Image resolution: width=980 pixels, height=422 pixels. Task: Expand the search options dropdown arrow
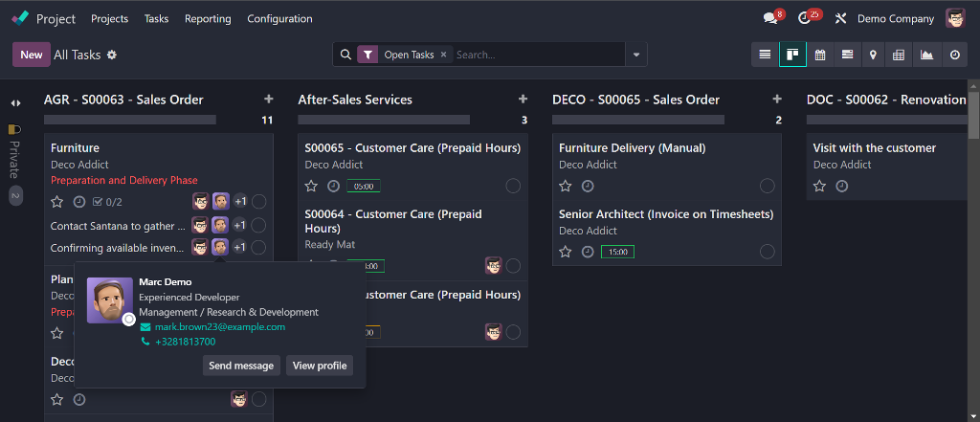(x=636, y=55)
